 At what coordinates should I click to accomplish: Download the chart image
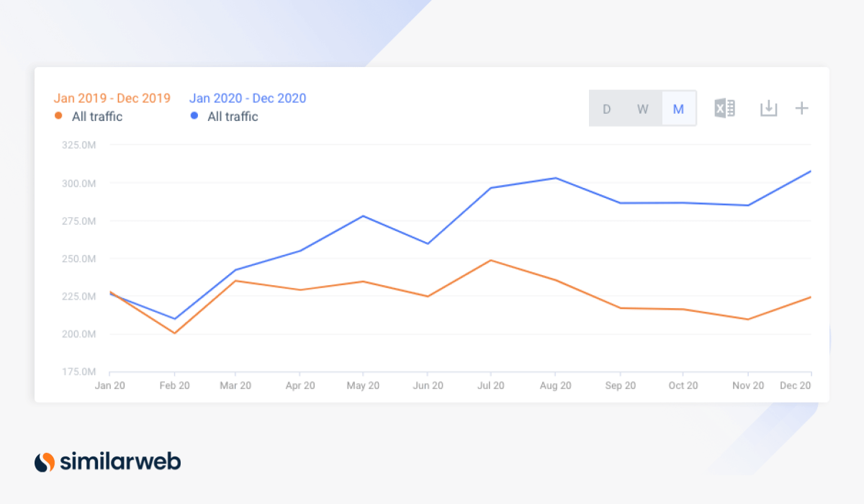(x=768, y=107)
